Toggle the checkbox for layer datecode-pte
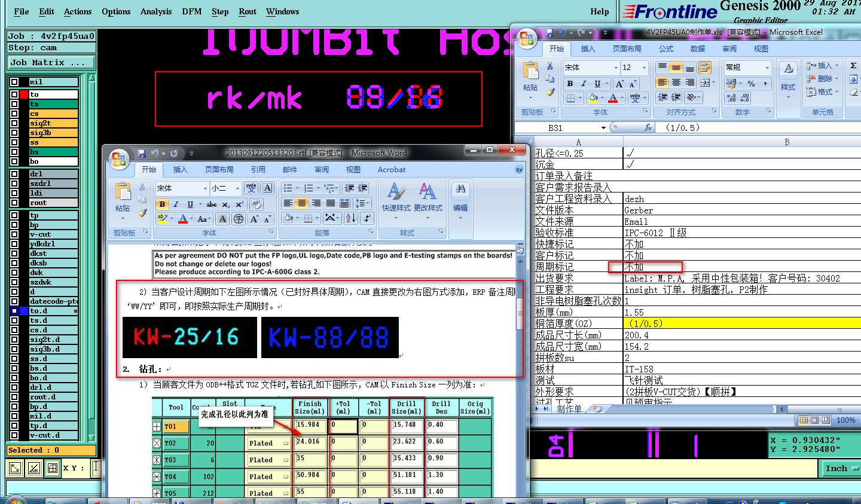This screenshot has height=504, width=861. click(14, 301)
